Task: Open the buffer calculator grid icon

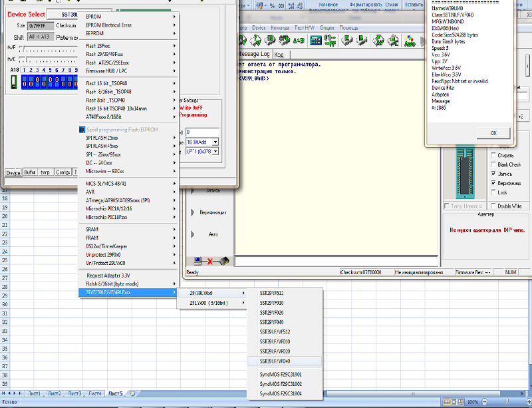Action: (315, 41)
